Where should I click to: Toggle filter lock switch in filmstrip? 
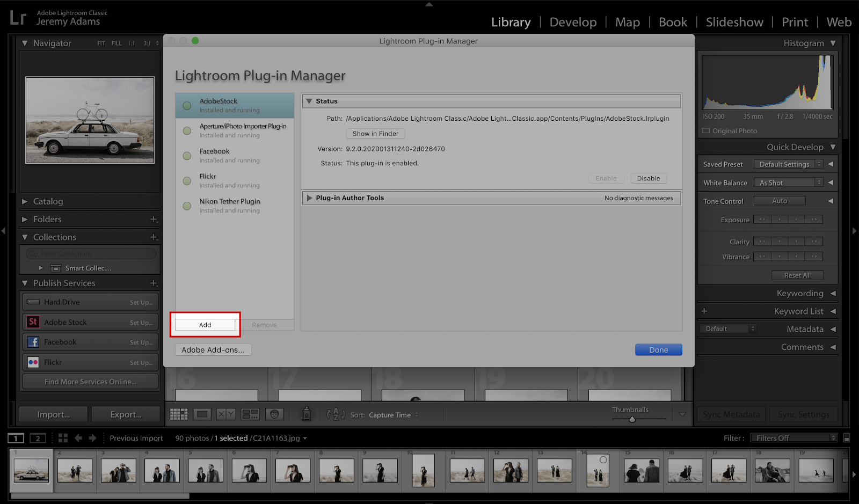click(x=847, y=437)
